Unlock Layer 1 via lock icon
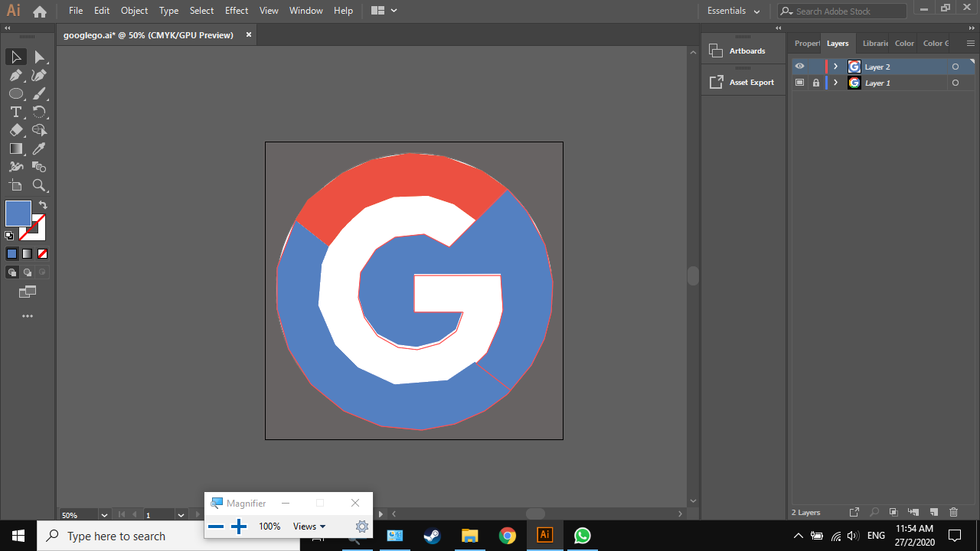 (x=815, y=83)
